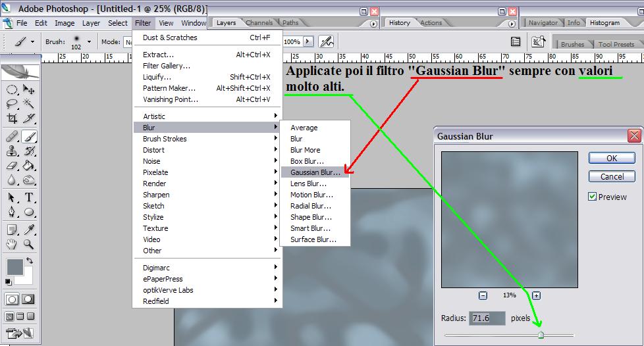The height and width of the screenshot is (346, 644).
Task: Expand the Distort filter submenu
Action: coord(208,150)
